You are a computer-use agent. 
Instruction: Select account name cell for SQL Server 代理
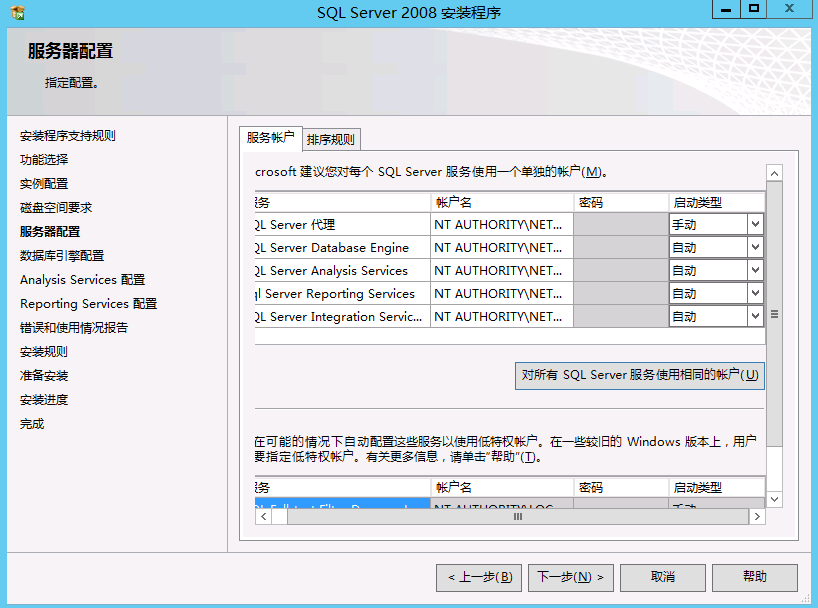point(502,224)
